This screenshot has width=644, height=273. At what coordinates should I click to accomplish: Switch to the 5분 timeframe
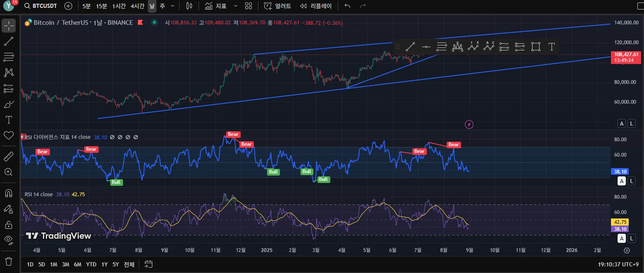(86, 6)
